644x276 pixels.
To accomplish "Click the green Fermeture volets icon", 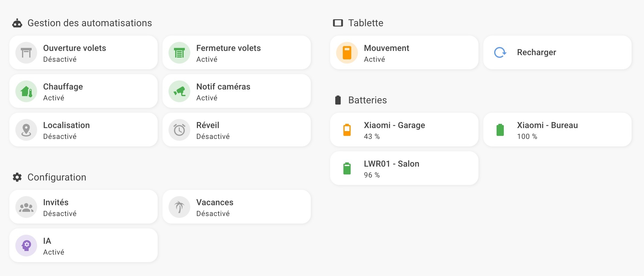I will click(179, 53).
